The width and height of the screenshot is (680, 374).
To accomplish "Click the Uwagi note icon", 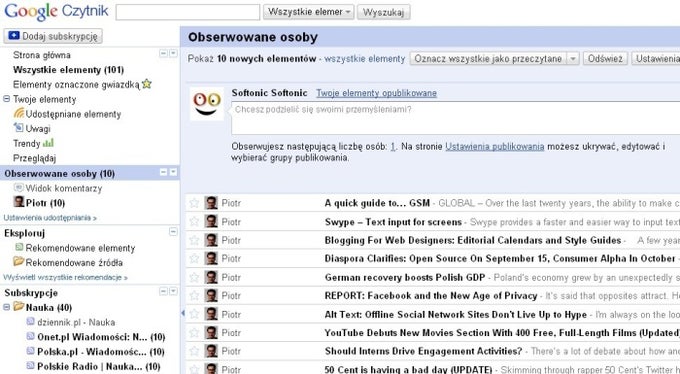I will coord(19,128).
